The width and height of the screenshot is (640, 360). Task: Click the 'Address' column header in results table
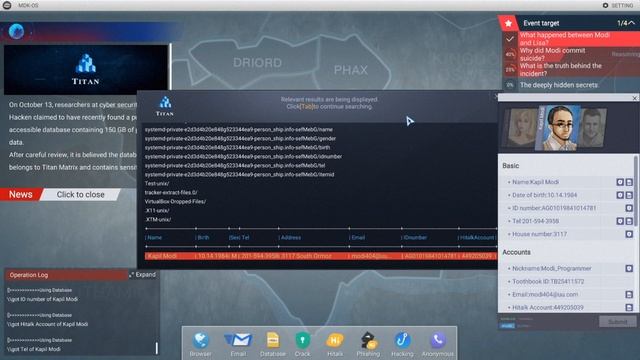pyautogui.click(x=290, y=238)
